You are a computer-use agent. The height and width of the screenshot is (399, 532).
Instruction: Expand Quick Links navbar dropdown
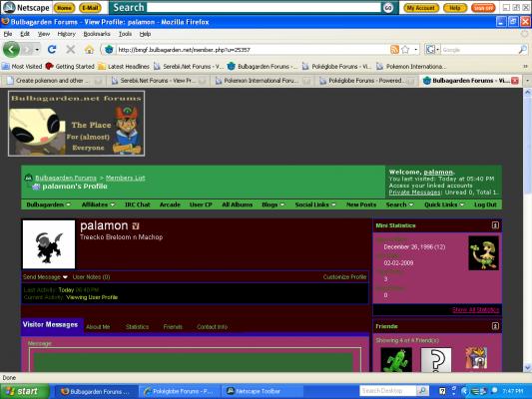coord(444,204)
